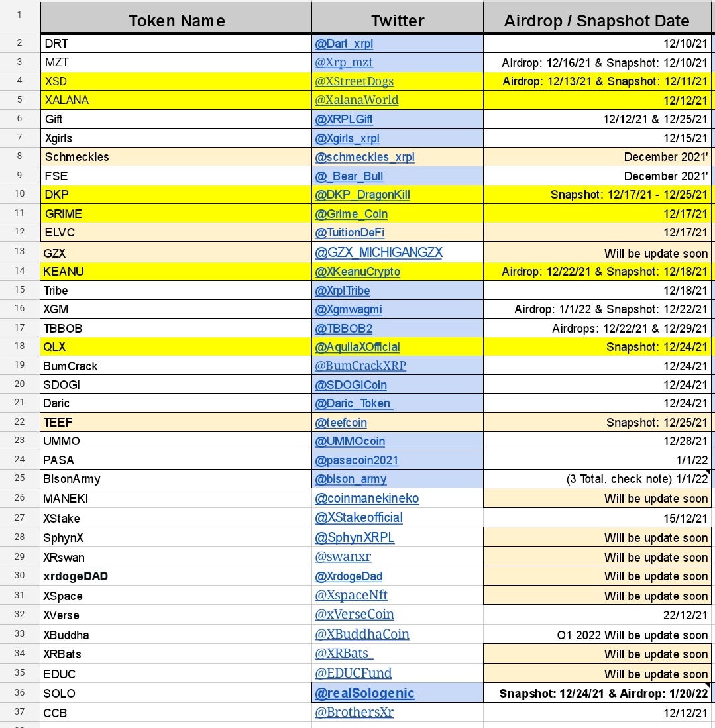Visit the @XRPLGift Twitter link
The height and width of the screenshot is (728, 715).
pyautogui.click(x=344, y=119)
